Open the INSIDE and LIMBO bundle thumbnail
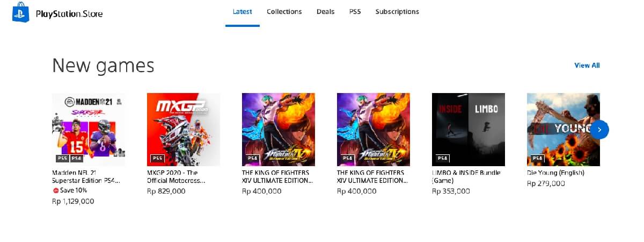Viewport: 644px width, 242px height. pos(469,130)
